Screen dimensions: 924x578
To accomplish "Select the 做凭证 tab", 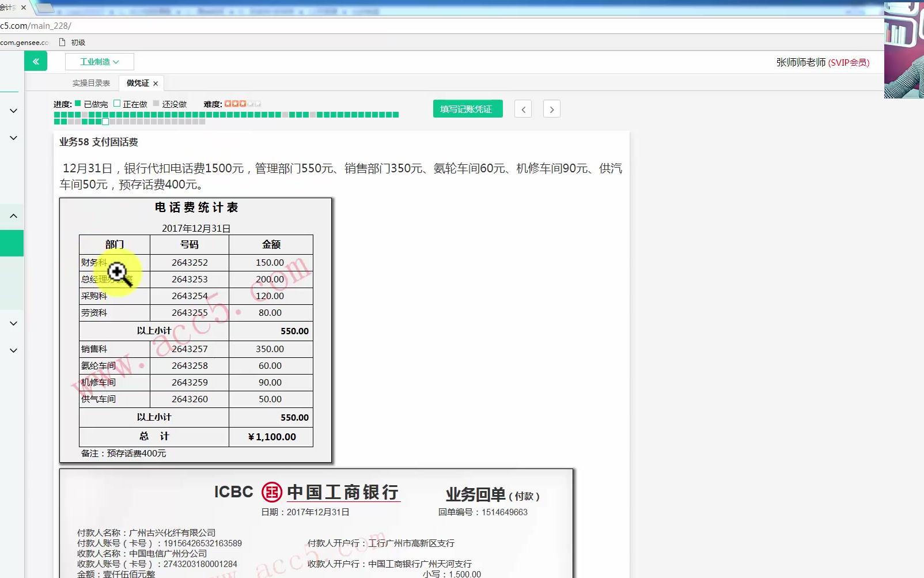I will coord(137,82).
